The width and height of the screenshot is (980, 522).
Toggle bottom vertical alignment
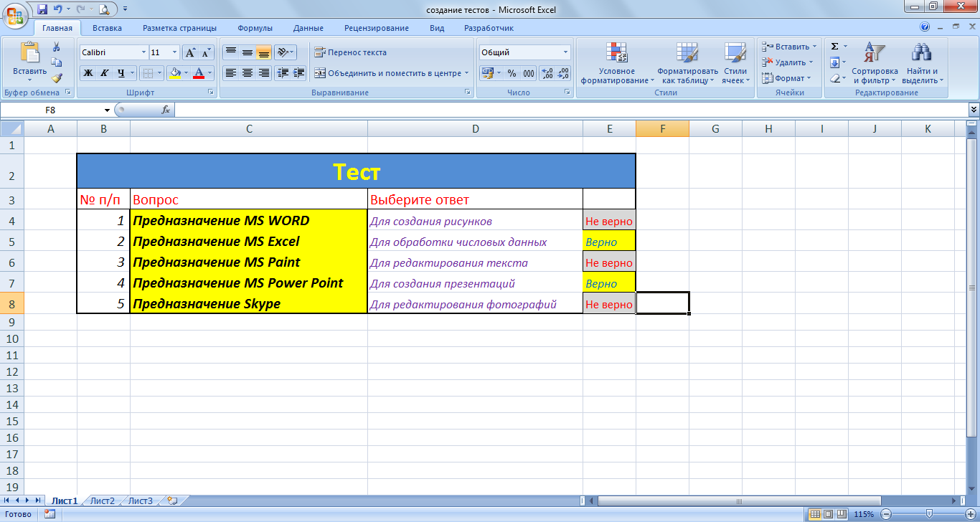(x=263, y=52)
